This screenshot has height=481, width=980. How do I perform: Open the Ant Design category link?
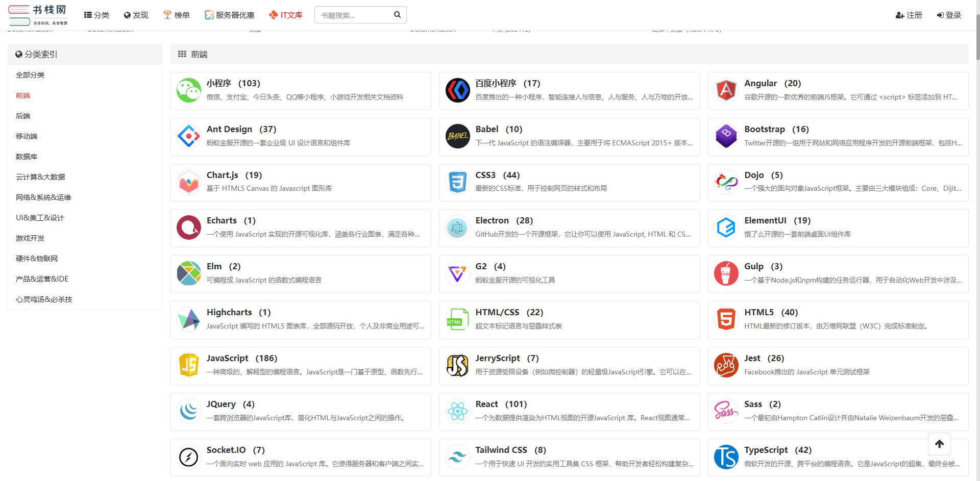229,129
